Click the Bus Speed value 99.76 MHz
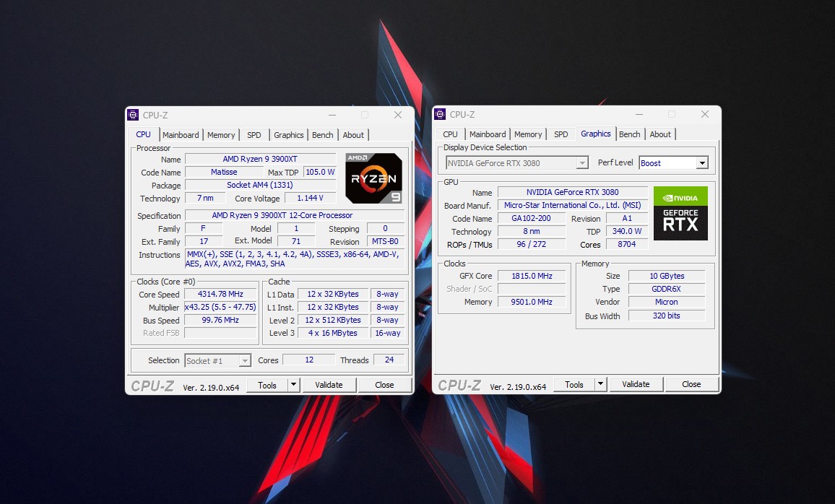Image resolution: width=835 pixels, height=504 pixels. [220, 320]
